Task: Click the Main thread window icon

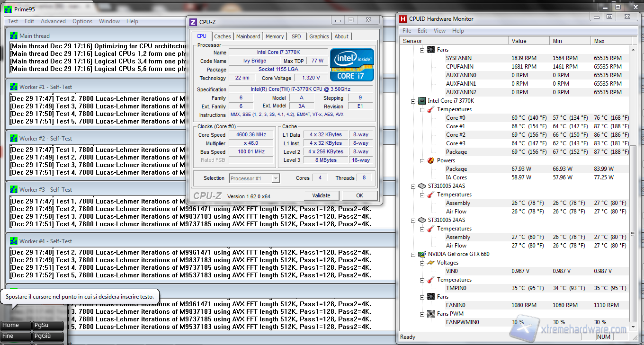Action: [14, 36]
